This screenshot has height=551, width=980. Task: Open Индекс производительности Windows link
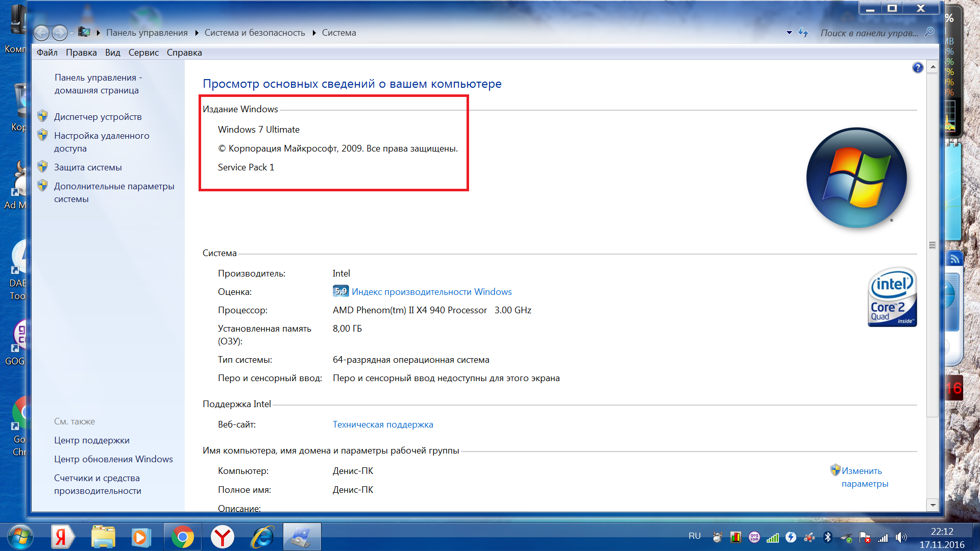coord(432,292)
